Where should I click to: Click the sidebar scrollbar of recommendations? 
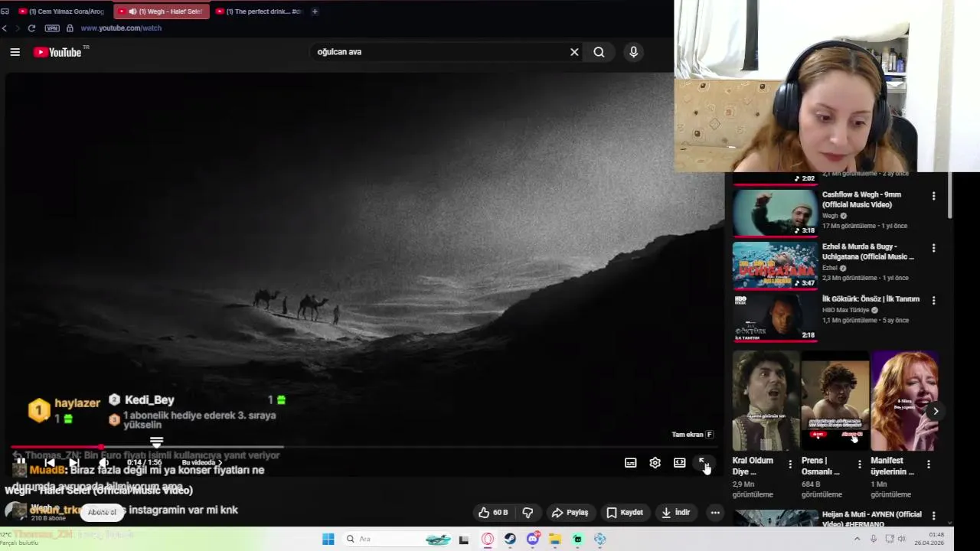(950, 195)
